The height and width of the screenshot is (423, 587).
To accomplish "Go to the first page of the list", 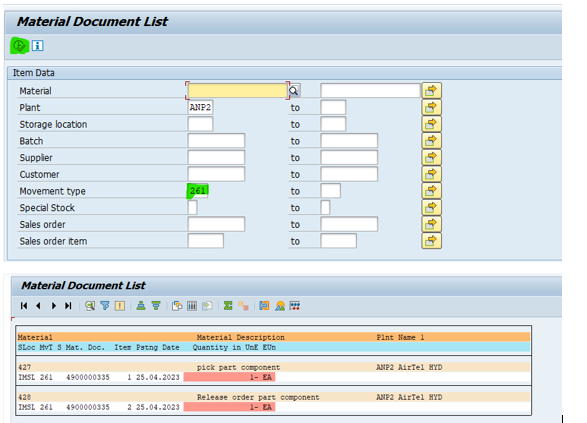I will tap(24, 306).
